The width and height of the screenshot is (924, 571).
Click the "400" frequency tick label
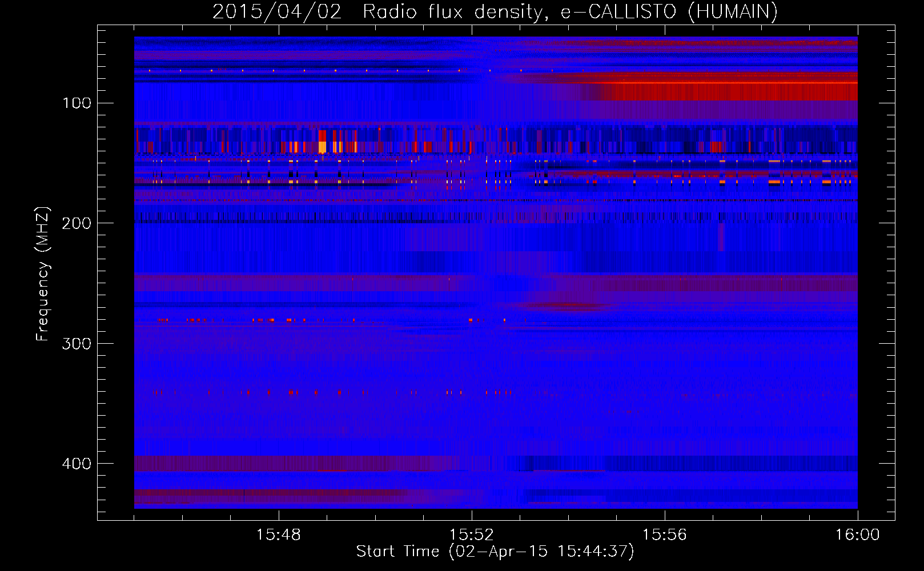point(77,464)
